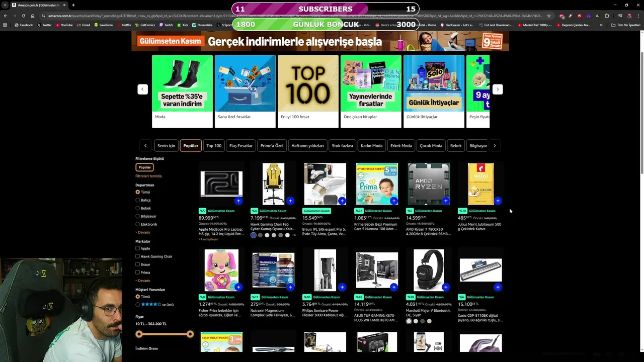
Task: Open the Gmail bookmark
Action: [x=83, y=25]
